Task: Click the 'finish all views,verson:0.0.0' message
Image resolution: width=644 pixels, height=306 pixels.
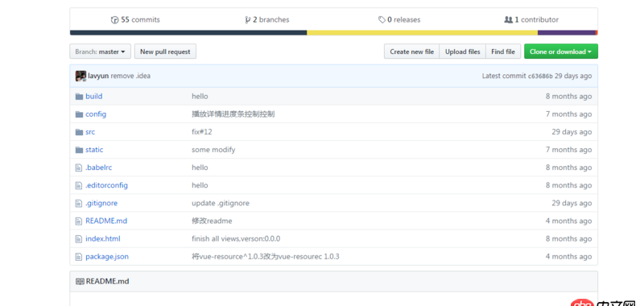Action: click(x=236, y=238)
